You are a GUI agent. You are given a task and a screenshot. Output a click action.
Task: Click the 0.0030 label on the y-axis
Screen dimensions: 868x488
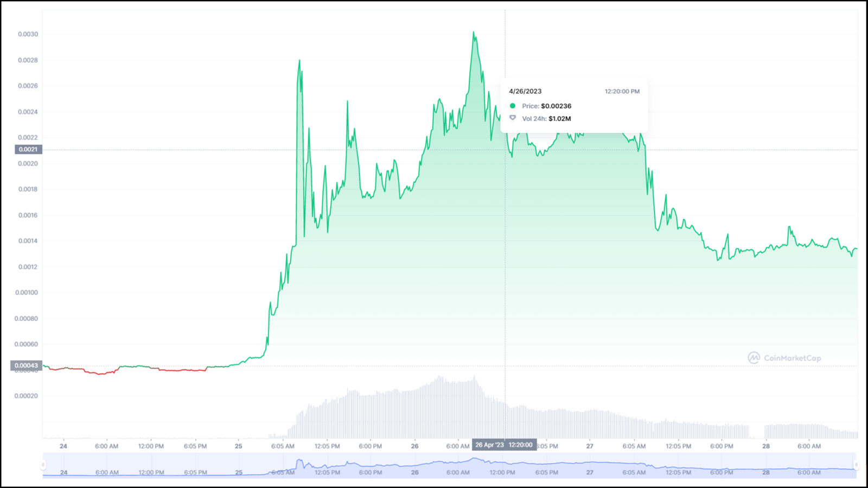click(28, 34)
